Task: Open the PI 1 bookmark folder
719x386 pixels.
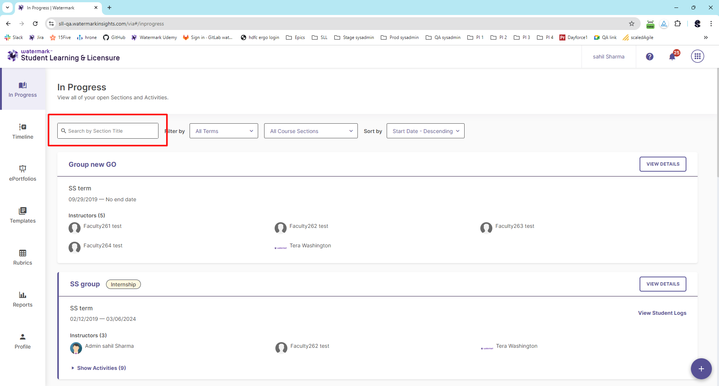Action: (475, 38)
